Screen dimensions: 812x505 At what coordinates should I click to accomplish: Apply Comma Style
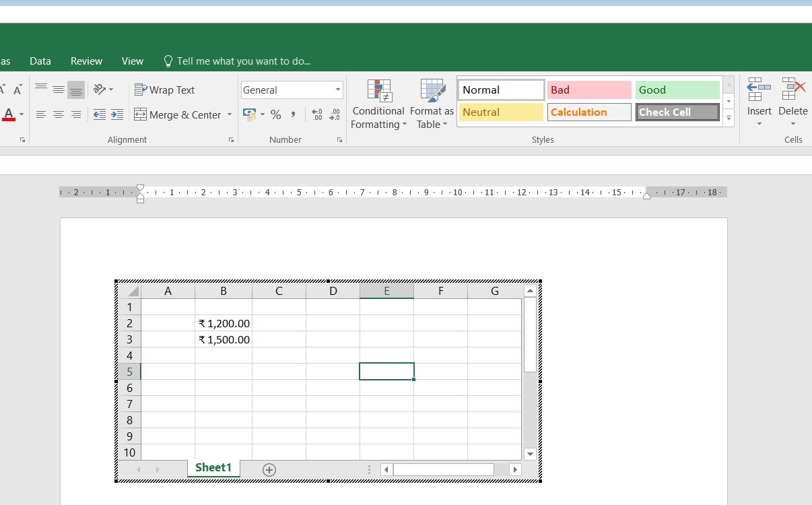click(293, 114)
